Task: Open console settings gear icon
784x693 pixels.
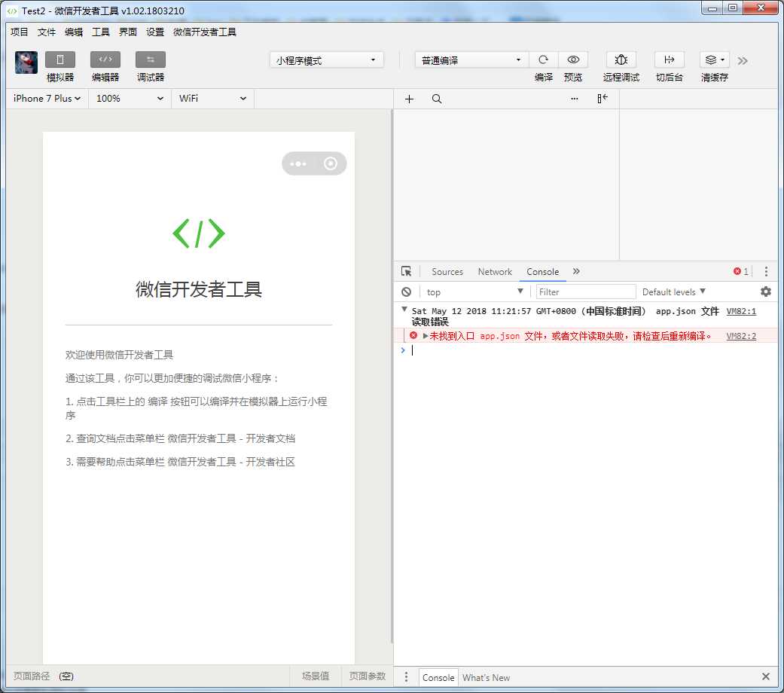Action: pyautogui.click(x=765, y=292)
